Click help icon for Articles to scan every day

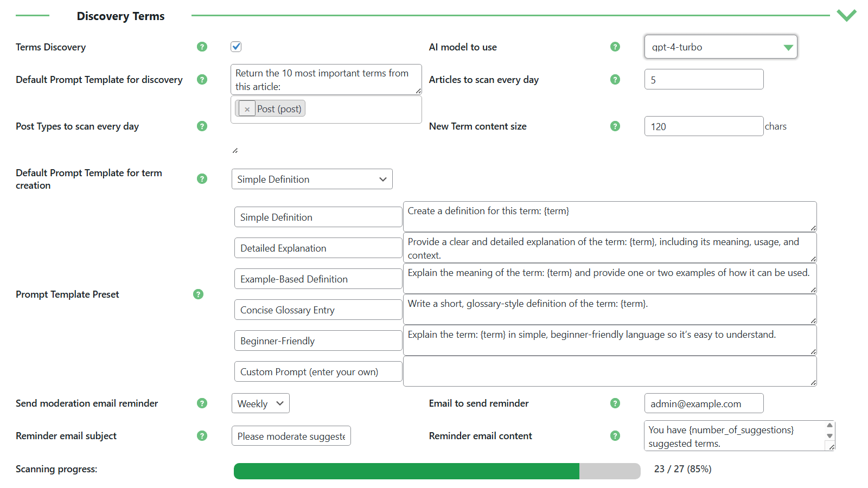(615, 79)
